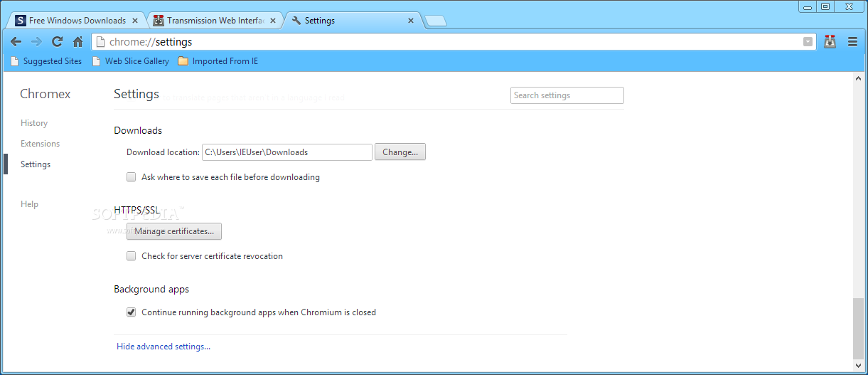Focus the Search settings field

pos(567,95)
